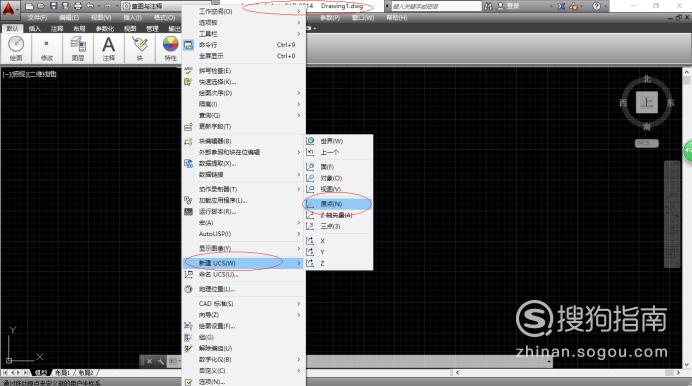Open 命名 UCS(U) dialog
Viewport: 692px width, 386px height.
pos(244,274)
